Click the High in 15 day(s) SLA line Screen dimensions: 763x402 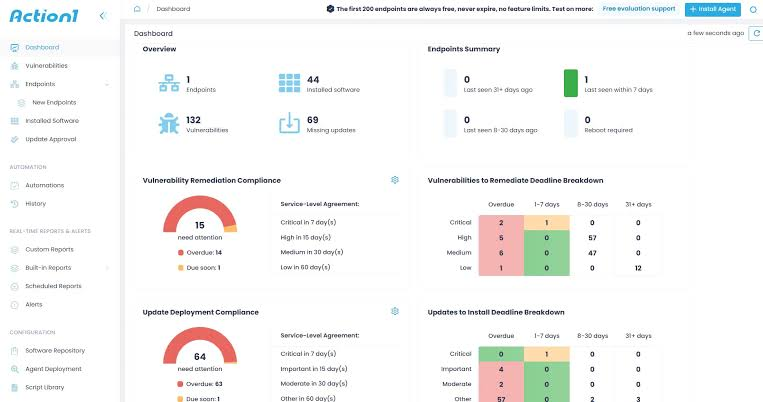coord(306,238)
